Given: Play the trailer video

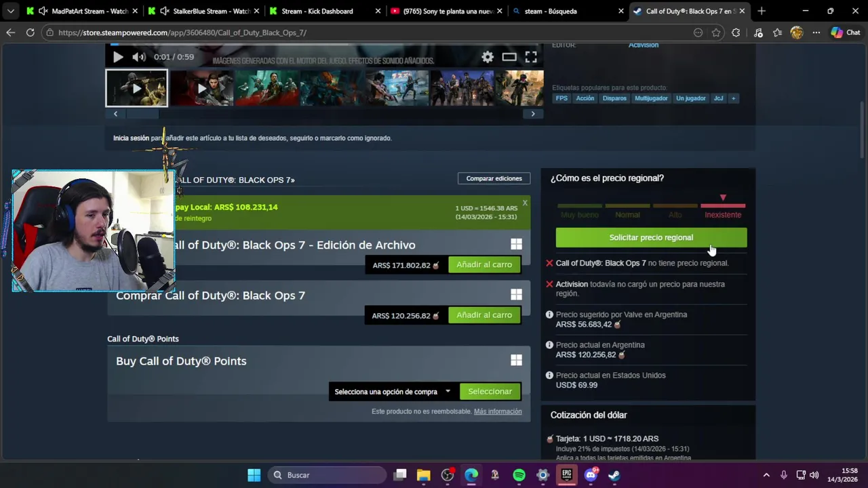Looking at the screenshot, I should (x=118, y=57).
